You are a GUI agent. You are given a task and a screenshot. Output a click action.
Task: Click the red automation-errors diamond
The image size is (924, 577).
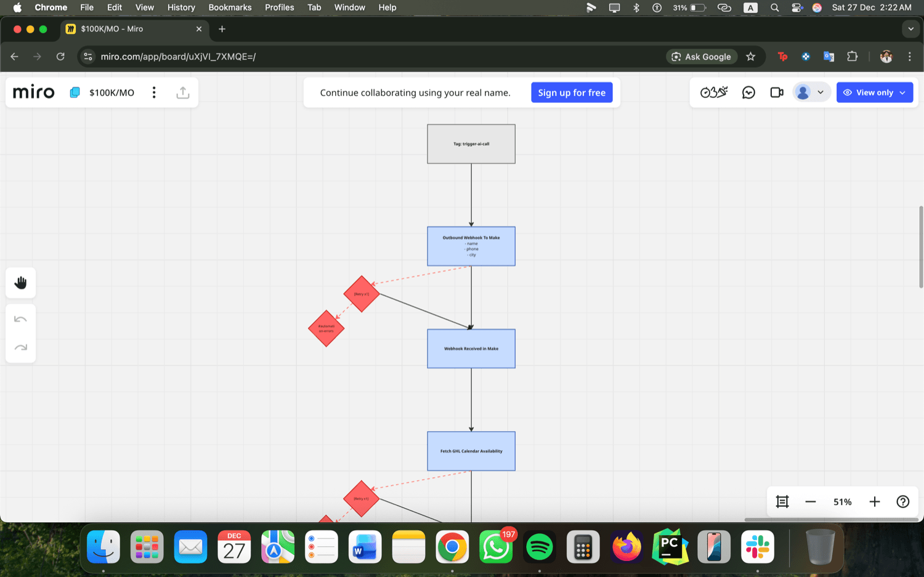pyautogui.click(x=326, y=328)
